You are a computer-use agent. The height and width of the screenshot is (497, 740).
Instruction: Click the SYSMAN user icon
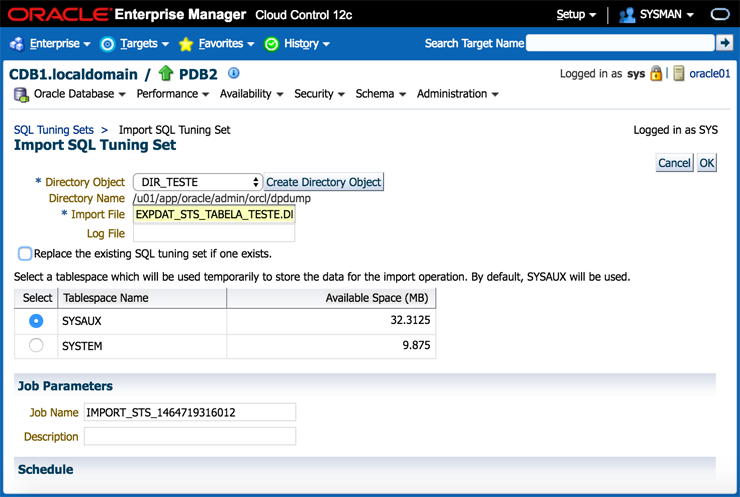coord(627,15)
